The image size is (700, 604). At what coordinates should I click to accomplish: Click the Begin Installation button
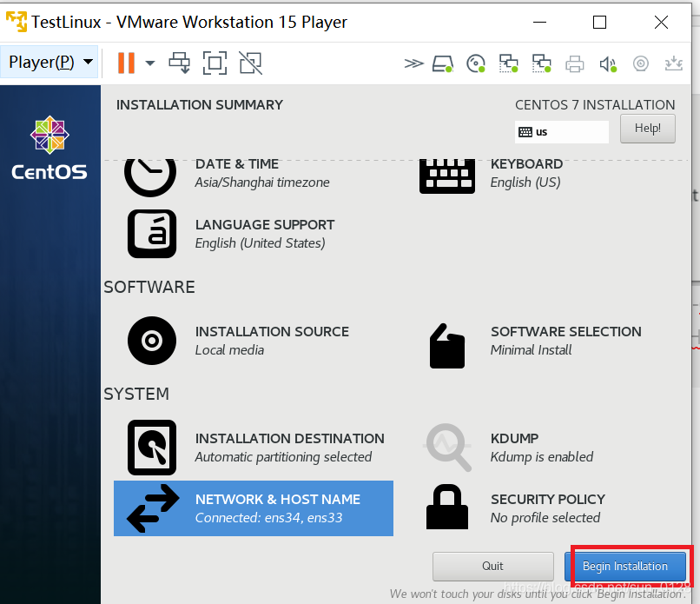(x=625, y=567)
